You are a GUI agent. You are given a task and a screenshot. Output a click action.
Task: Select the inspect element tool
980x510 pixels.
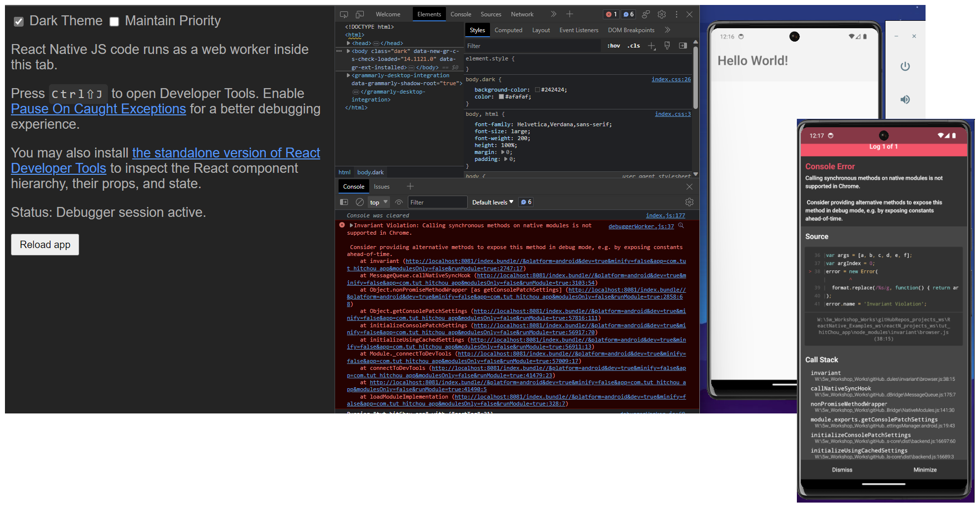tap(343, 14)
